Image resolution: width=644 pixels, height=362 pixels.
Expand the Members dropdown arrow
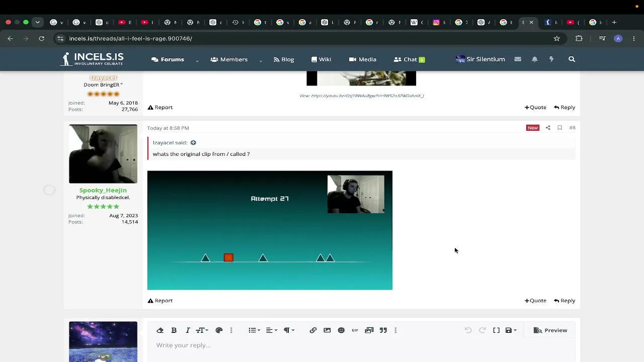tap(261, 60)
